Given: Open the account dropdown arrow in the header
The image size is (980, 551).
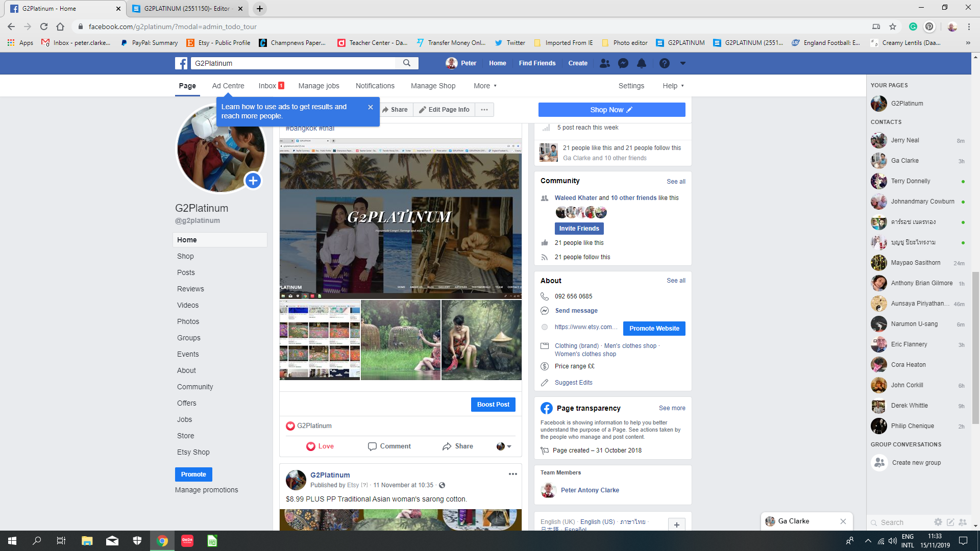Looking at the screenshot, I should click(x=682, y=63).
